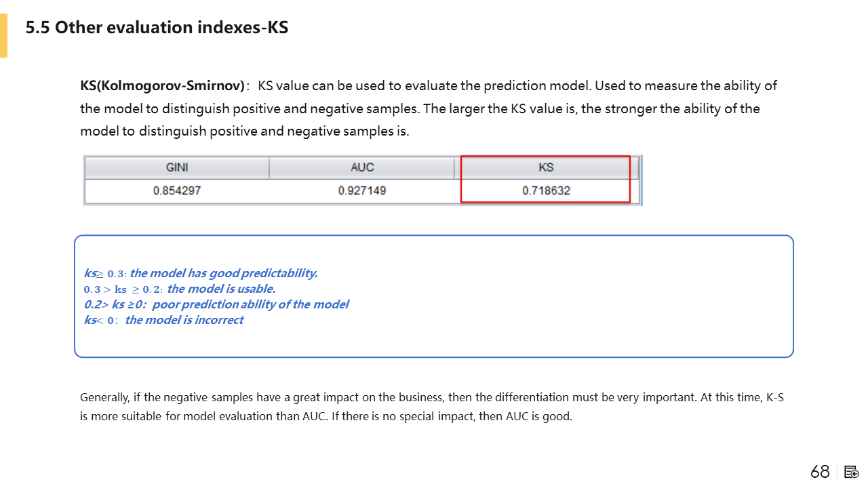This screenshot has height=488, width=868.
Task: Click the "the model is incorrect" threshold line
Action: click(x=164, y=320)
